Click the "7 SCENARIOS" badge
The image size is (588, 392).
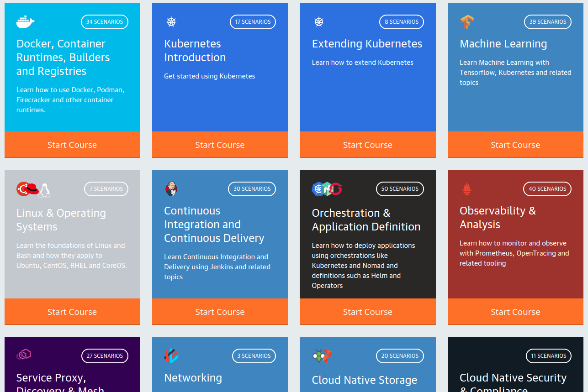point(106,188)
